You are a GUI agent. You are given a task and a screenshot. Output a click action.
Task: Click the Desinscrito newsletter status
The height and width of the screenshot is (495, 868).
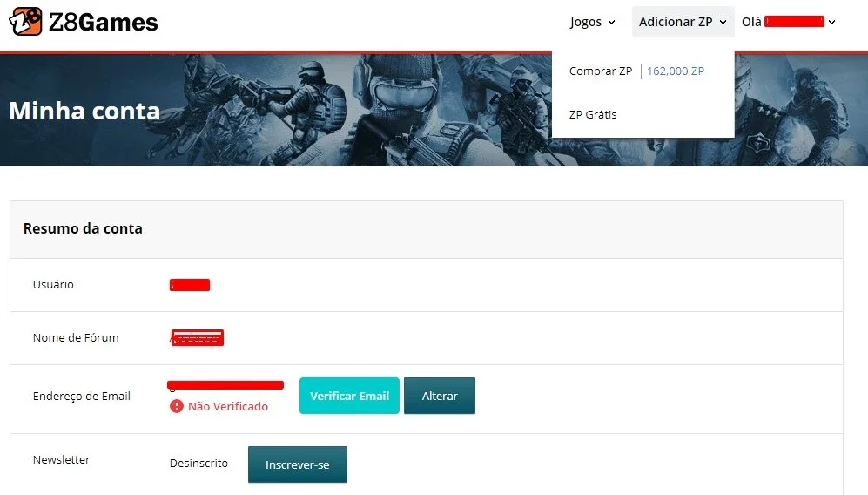[198, 463]
